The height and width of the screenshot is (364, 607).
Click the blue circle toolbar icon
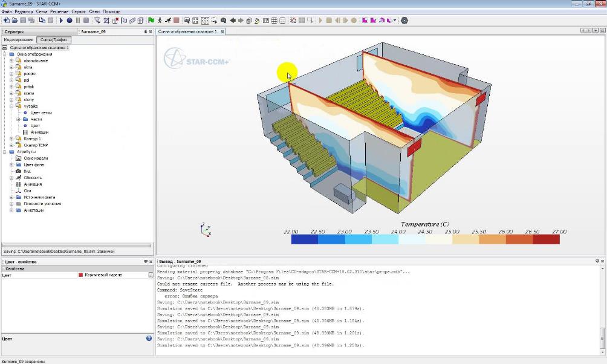[x=70, y=20]
